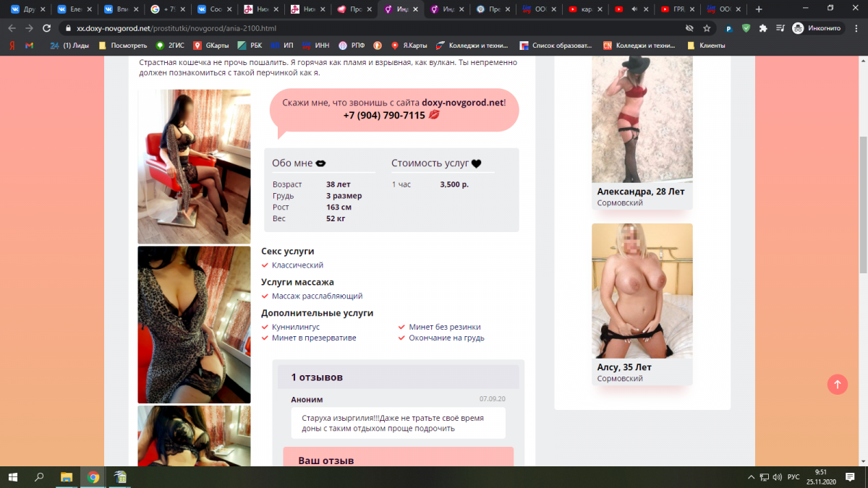Open the volume control in system tray
Screen dimensions: 868x488
pos(777,477)
